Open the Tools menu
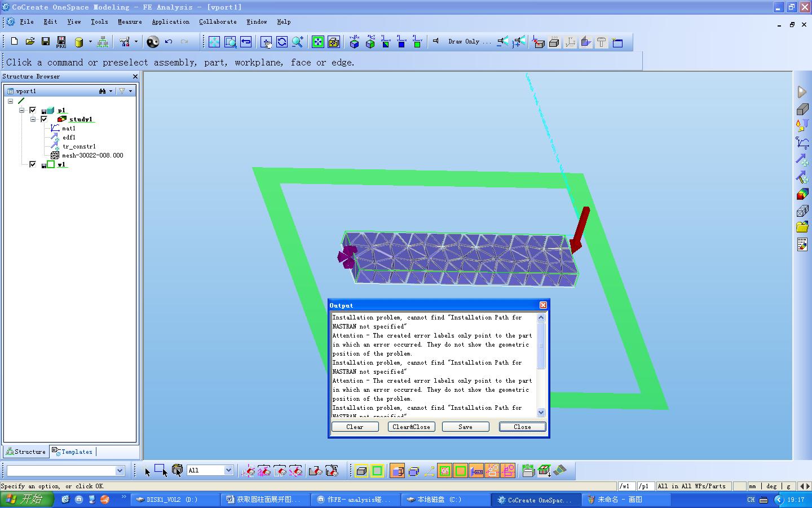812x508 pixels. [x=99, y=22]
